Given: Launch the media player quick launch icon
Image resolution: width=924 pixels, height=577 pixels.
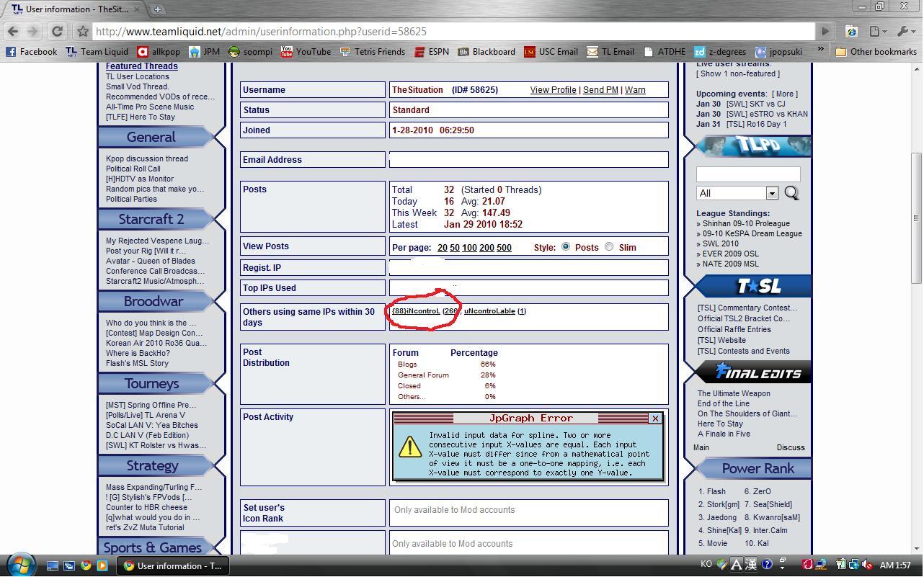Looking at the screenshot, I should (102, 566).
